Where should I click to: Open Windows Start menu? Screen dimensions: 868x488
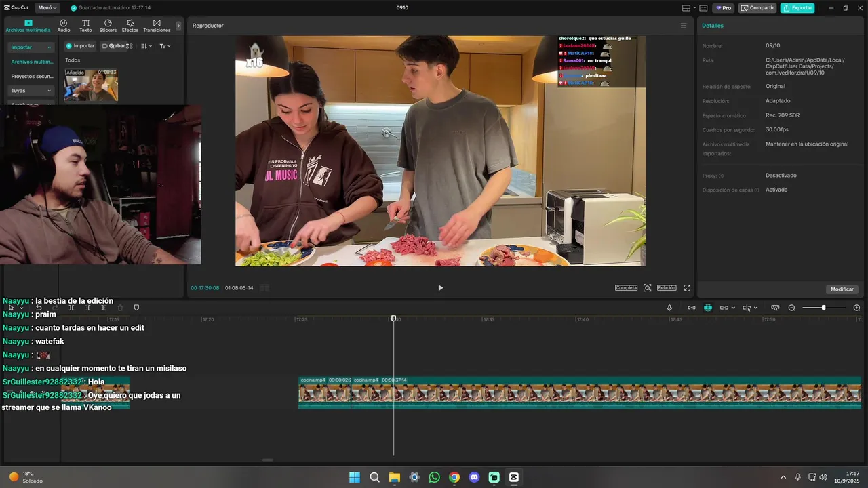tap(355, 477)
